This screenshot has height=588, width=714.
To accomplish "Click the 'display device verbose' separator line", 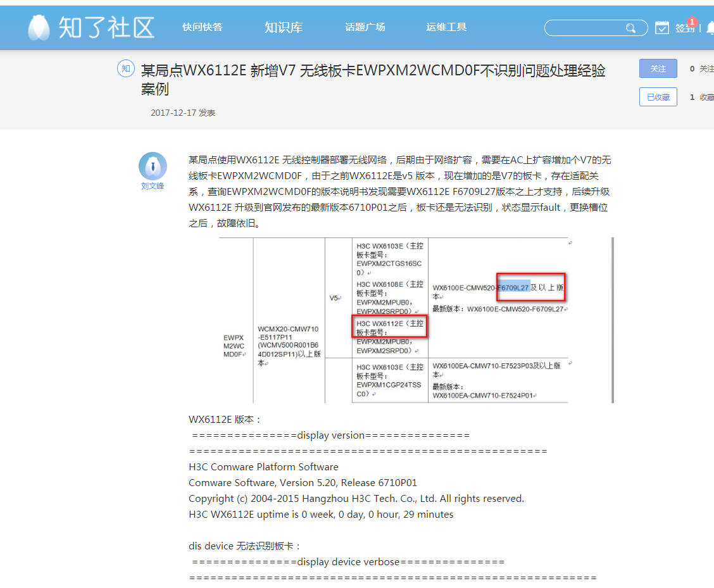I will 348,562.
